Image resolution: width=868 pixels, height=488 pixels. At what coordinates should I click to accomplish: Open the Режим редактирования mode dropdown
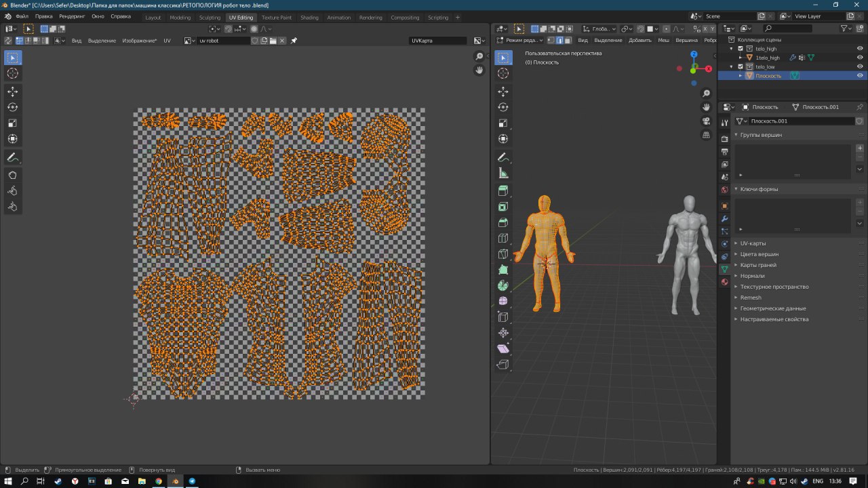click(x=520, y=41)
